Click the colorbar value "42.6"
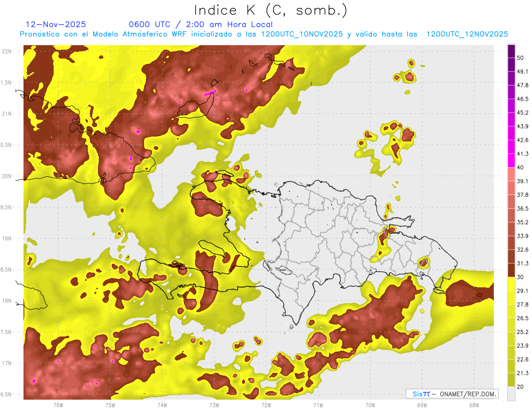532x411 pixels. (522, 140)
